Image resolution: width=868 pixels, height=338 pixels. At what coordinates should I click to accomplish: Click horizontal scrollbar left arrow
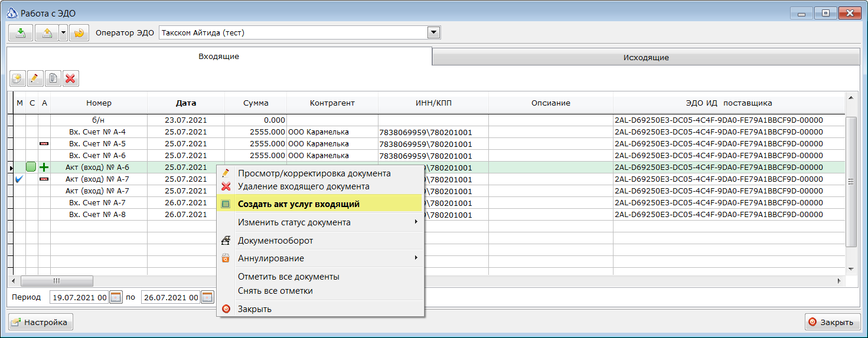point(15,281)
